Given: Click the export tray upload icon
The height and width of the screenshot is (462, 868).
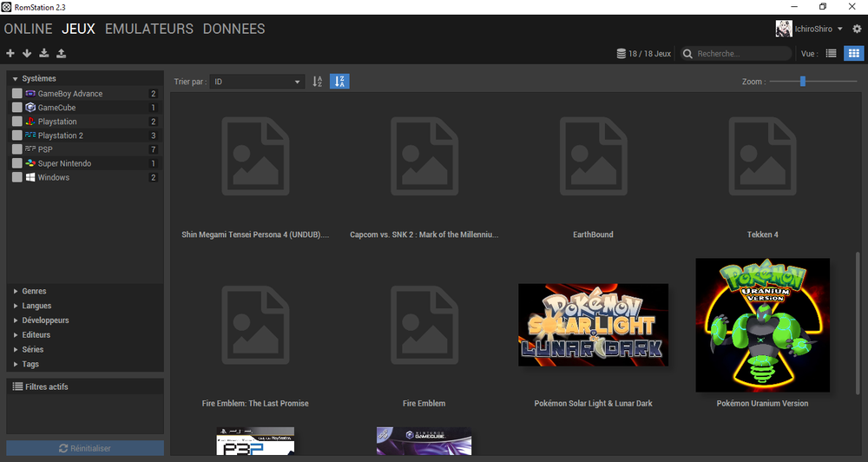Looking at the screenshot, I should (x=61, y=53).
